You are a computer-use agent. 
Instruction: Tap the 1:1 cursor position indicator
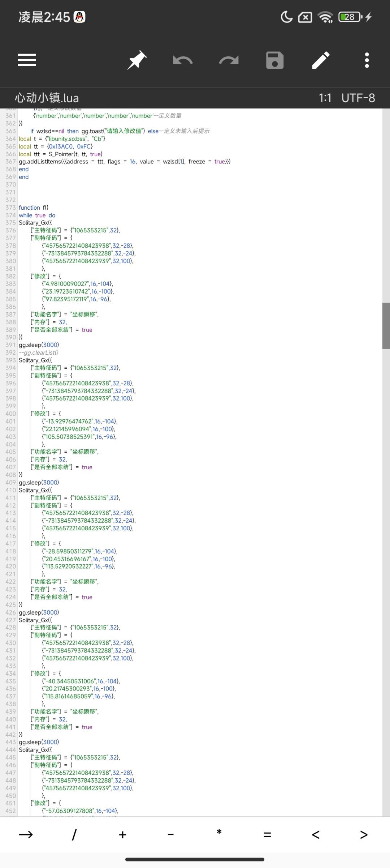tap(325, 98)
